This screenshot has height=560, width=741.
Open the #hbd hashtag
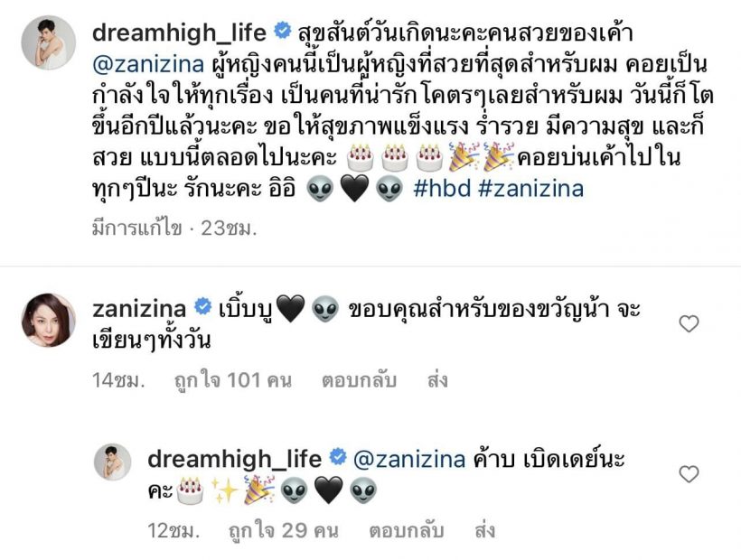[442, 189]
